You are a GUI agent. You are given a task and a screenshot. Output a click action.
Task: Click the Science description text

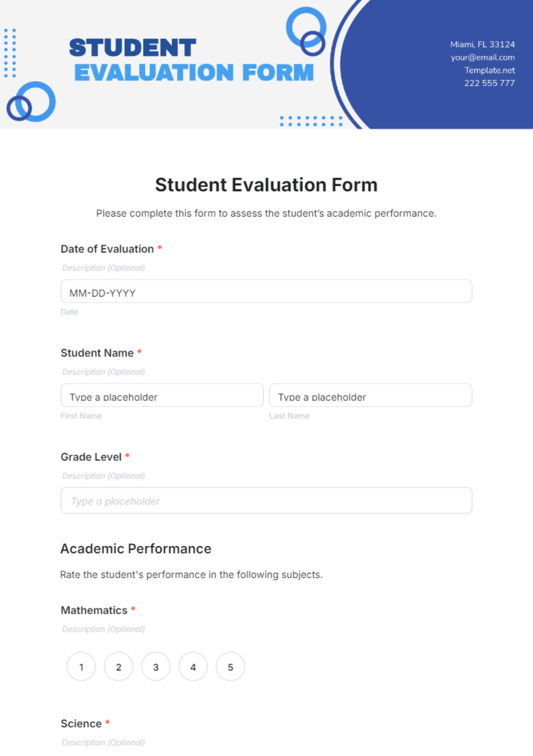[103, 743]
